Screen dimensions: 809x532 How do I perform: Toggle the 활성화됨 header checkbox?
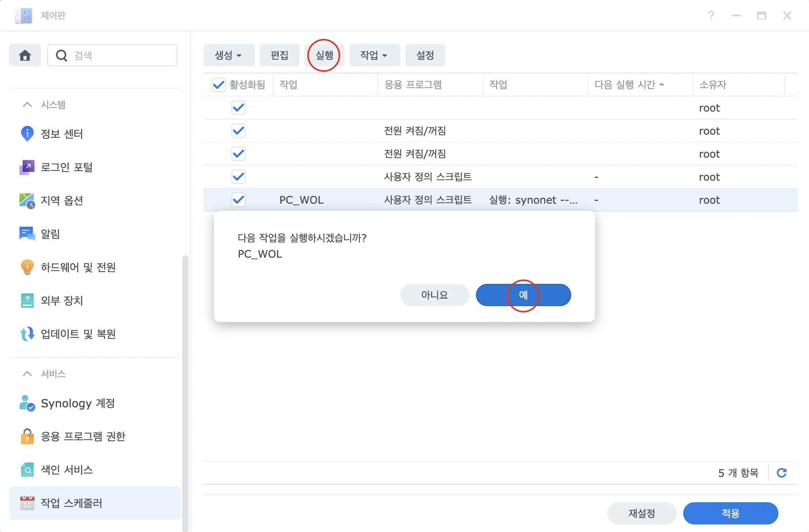(x=218, y=85)
